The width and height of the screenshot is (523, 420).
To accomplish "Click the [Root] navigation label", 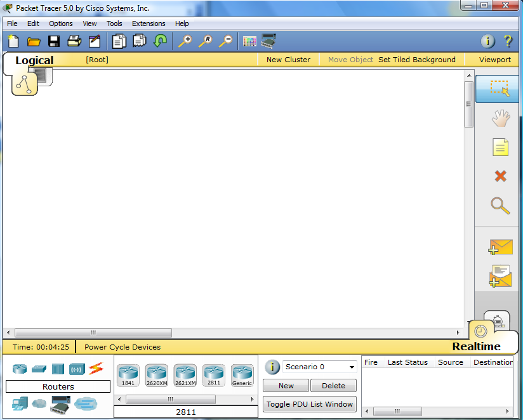I will [97, 60].
